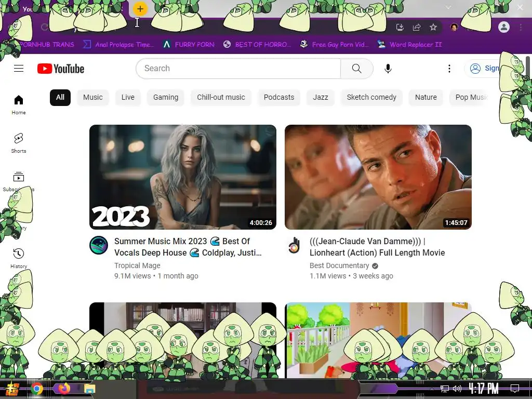The width and height of the screenshot is (532, 399).
Task: Click Best Documentary channel avatar
Action: click(294, 245)
